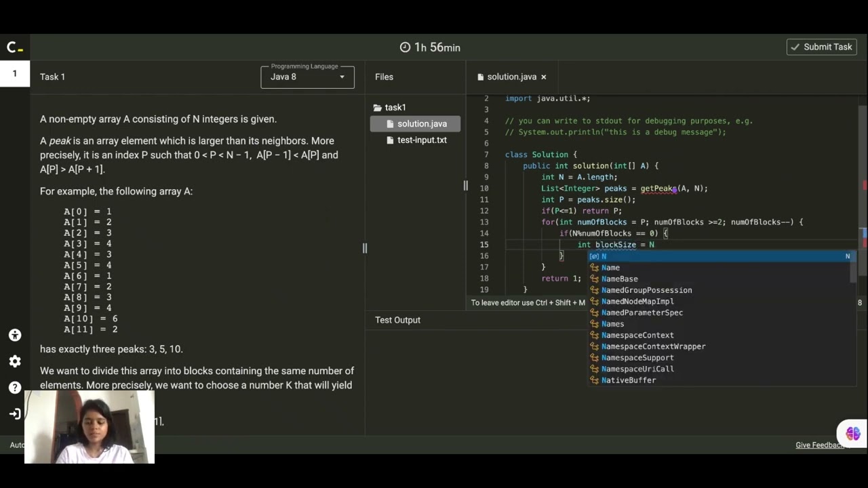
Task: Click the webcam video thumbnail
Action: click(x=90, y=427)
